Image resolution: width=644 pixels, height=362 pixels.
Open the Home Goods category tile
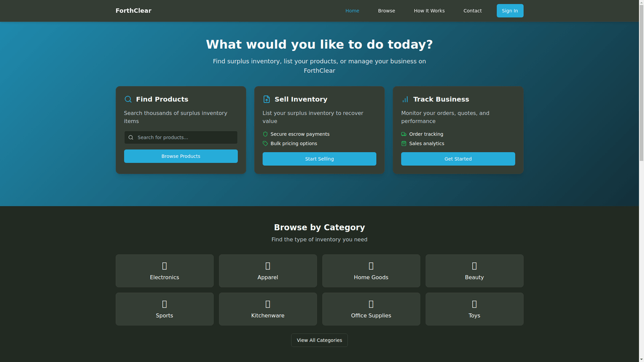click(x=371, y=271)
